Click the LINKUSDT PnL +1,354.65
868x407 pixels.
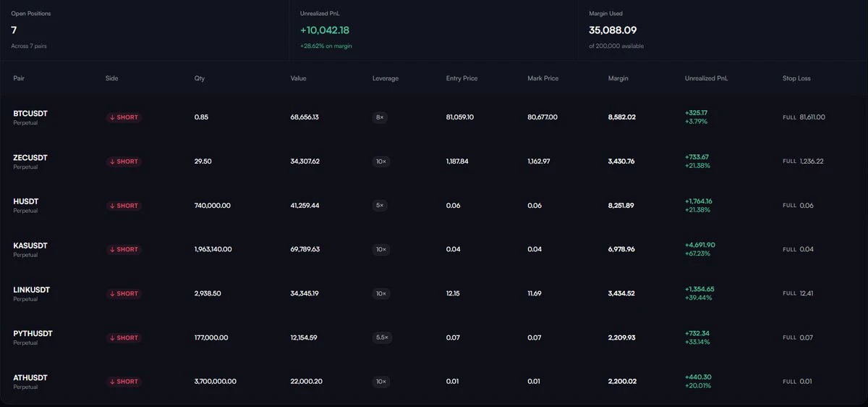699,289
